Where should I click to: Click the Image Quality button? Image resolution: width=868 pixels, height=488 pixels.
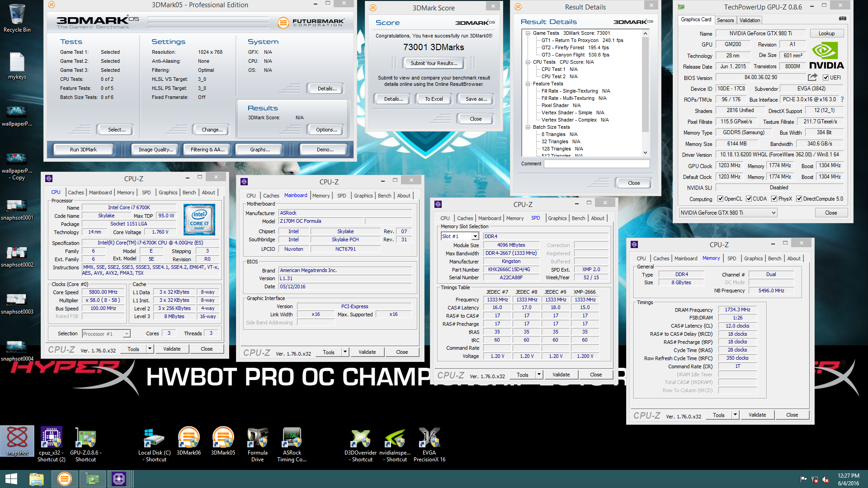click(x=156, y=150)
